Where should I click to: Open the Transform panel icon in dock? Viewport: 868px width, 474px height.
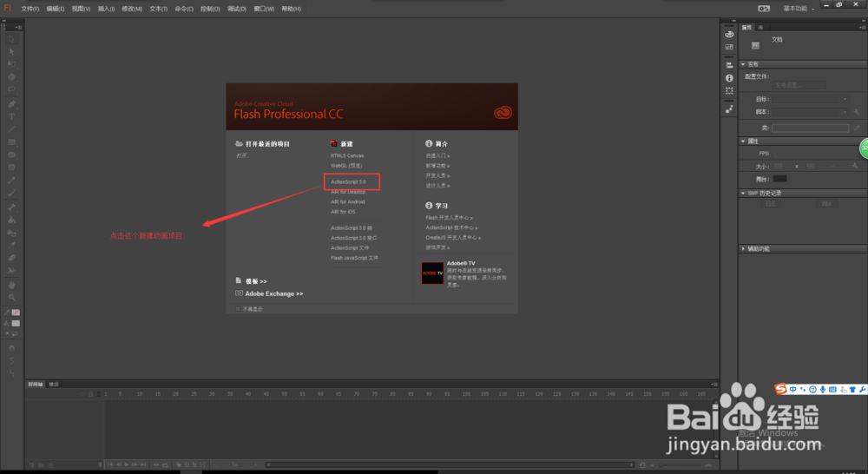[x=729, y=91]
